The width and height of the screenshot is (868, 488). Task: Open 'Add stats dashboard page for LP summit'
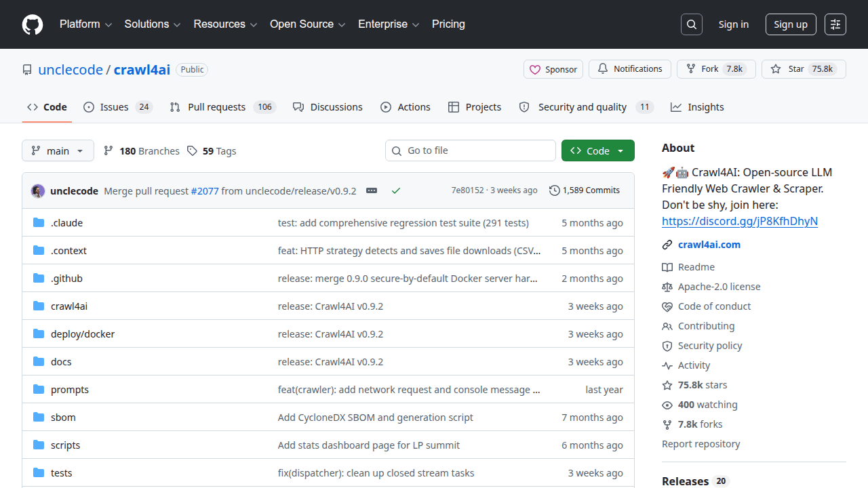(x=369, y=445)
